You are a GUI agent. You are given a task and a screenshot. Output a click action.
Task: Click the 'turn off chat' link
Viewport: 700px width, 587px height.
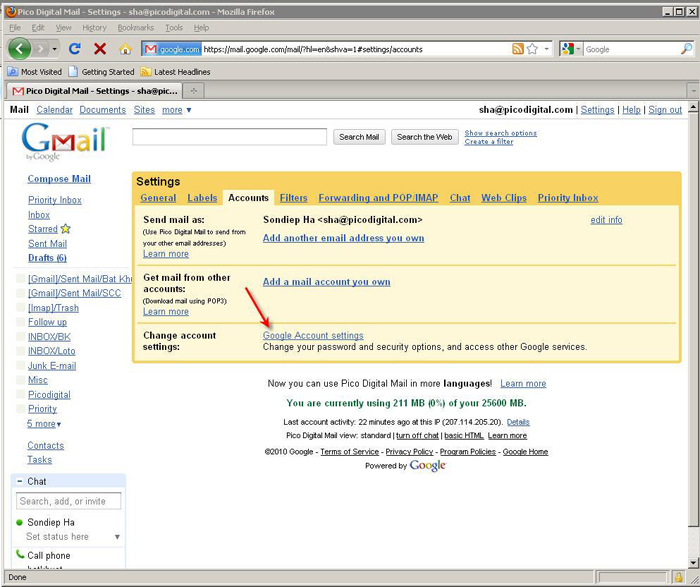coord(417,435)
